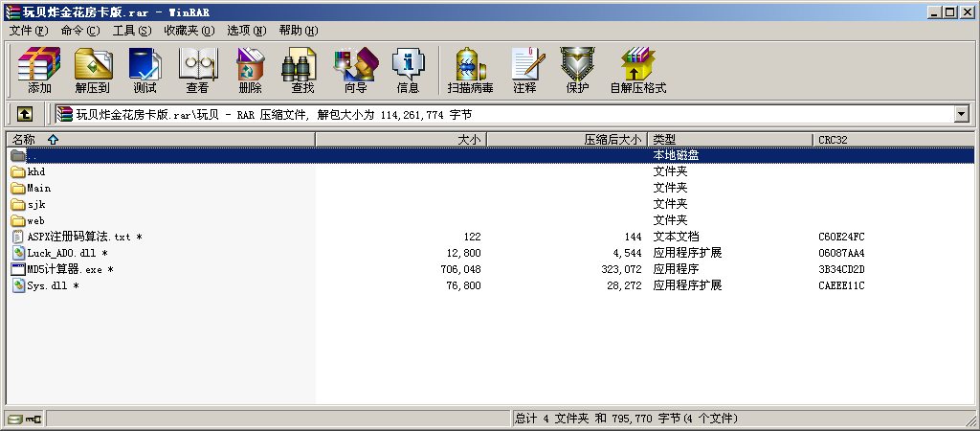This screenshot has width=980, height=431.
Task: Sort by the CRC32 column header
Action: click(x=831, y=140)
